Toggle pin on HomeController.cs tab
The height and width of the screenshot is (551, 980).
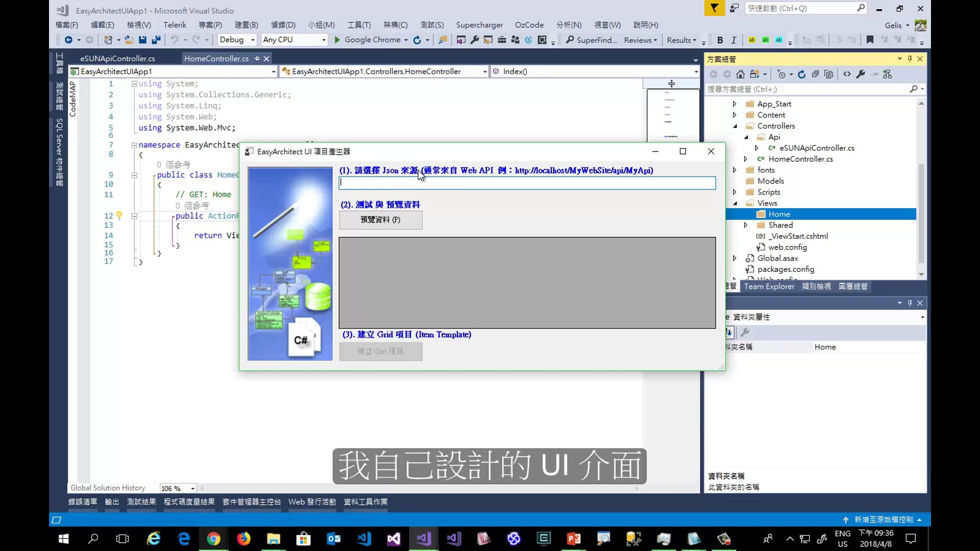pyautogui.click(x=257, y=59)
